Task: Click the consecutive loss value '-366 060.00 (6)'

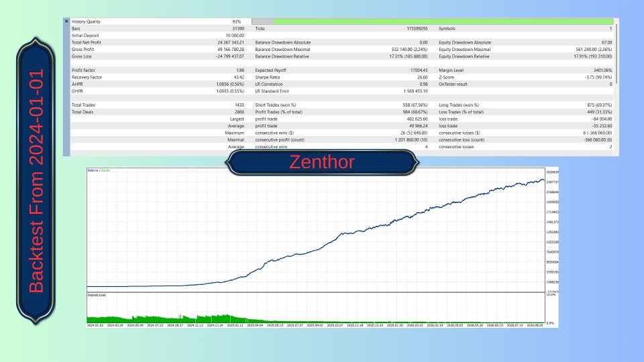Action: [x=597, y=140]
